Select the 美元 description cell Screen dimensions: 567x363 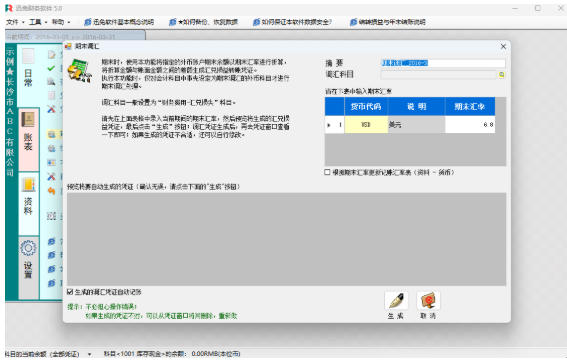[416, 125]
